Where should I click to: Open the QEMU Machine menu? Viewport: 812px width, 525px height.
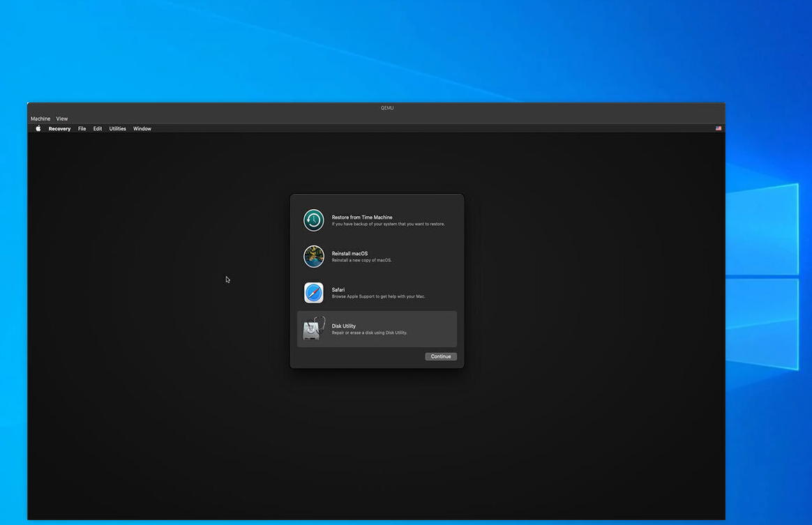(x=40, y=119)
